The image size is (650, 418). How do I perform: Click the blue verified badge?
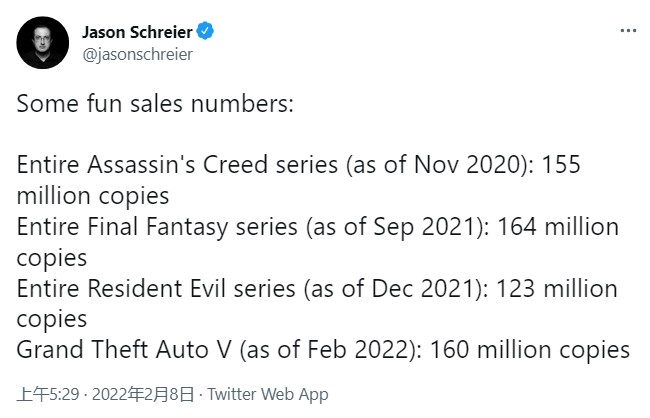point(206,32)
